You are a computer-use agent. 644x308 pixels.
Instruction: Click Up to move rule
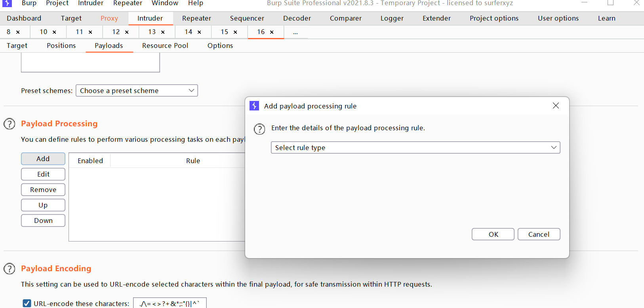[x=43, y=205]
